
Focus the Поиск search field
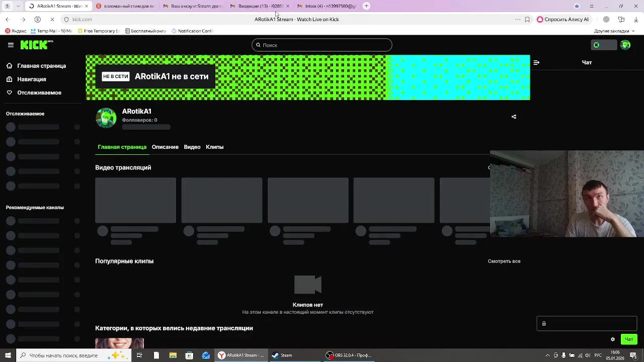point(321,45)
